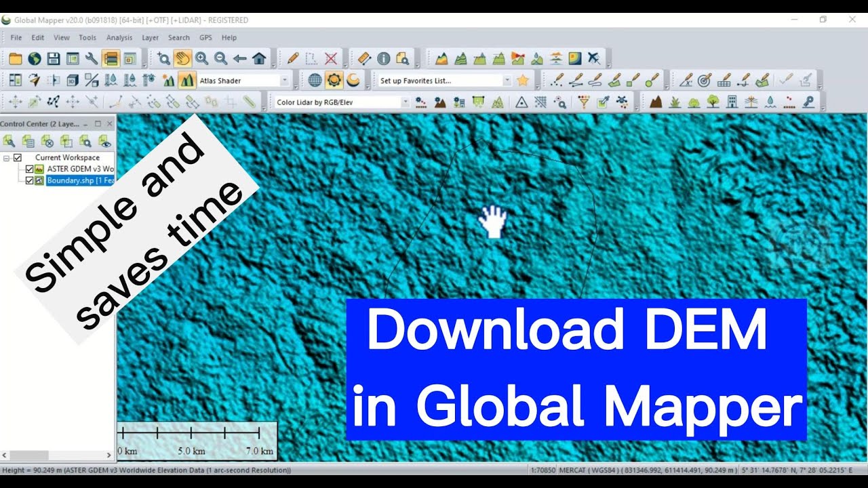Viewport: 868px width, 488px height.
Task: Select the Feature Info tool icon
Action: [383, 58]
